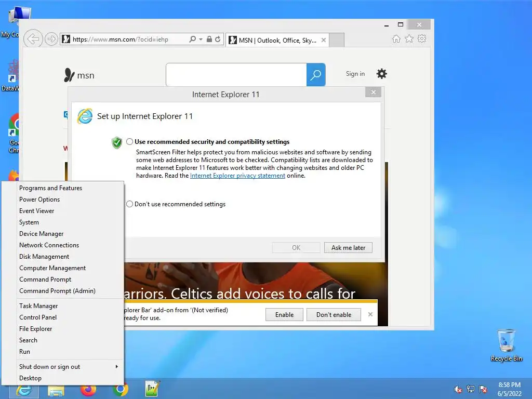Screen dimensions: 532x399
Task: Click the IE back navigation arrow
Action: 33,39
